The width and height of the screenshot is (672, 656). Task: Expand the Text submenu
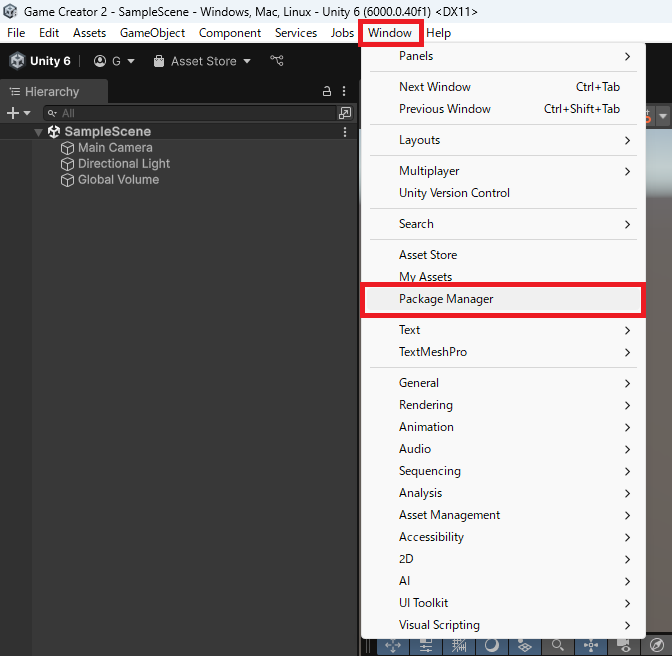tap(503, 330)
